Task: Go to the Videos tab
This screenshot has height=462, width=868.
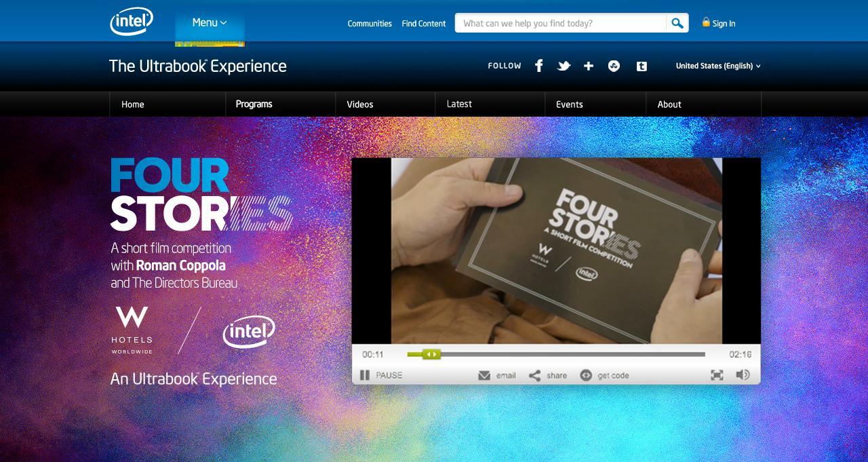Action: tap(360, 104)
